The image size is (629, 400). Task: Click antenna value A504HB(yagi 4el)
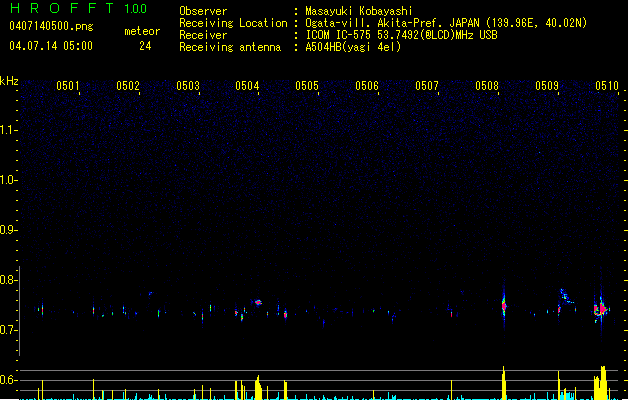(353, 47)
